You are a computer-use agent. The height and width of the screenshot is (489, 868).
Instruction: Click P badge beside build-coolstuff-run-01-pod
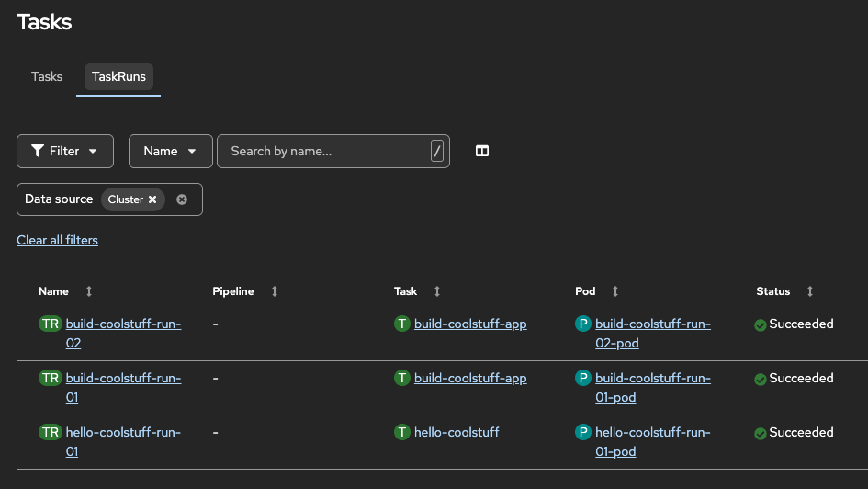pos(583,379)
